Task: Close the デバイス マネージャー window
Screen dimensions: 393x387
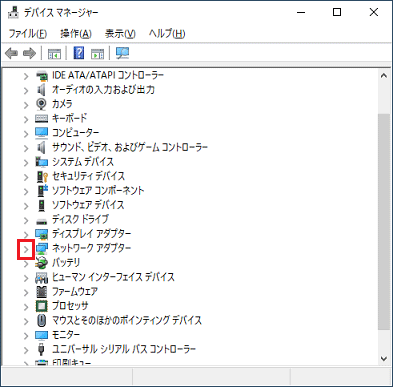Action: pos(374,12)
